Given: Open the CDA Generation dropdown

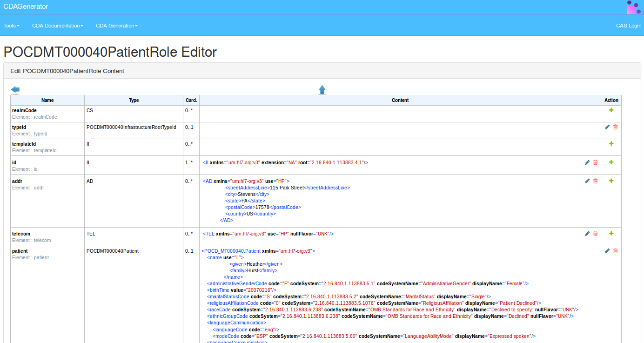Looking at the screenshot, I should [x=116, y=26].
